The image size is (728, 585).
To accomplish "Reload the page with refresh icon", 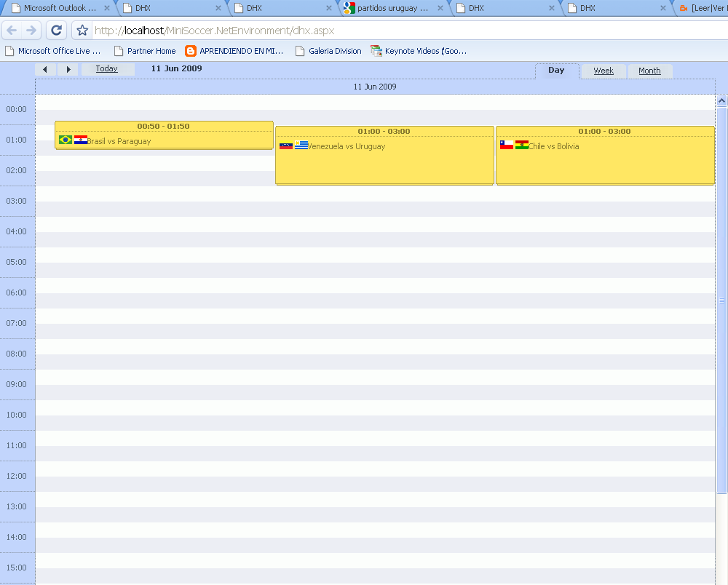I will tap(56, 31).
